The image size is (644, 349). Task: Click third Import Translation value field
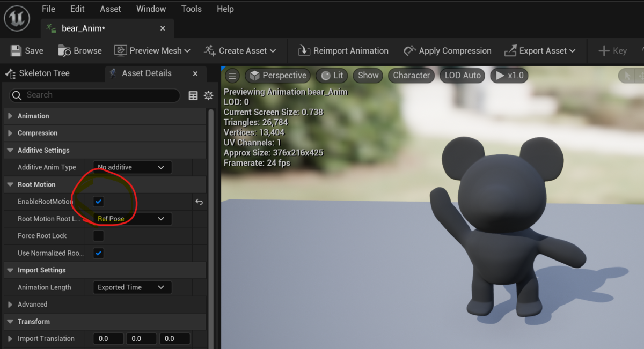(174, 339)
